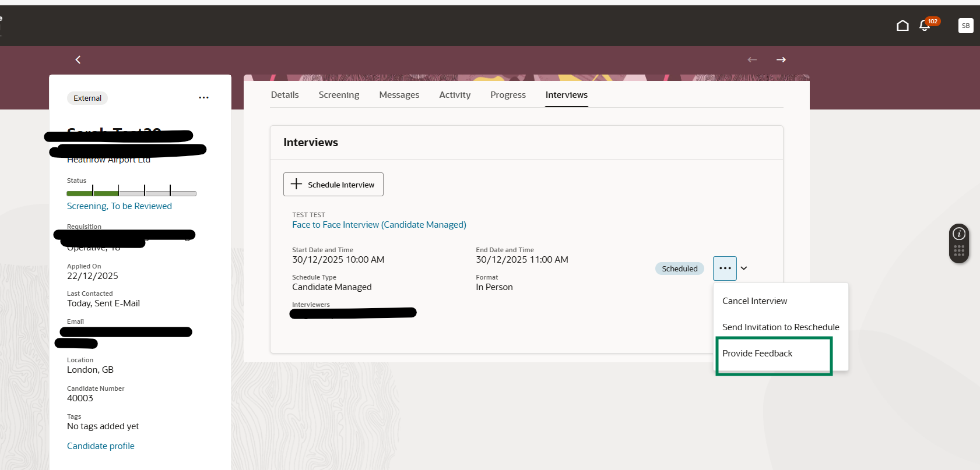
Task: Go to the home page icon
Action: point(902,26)
